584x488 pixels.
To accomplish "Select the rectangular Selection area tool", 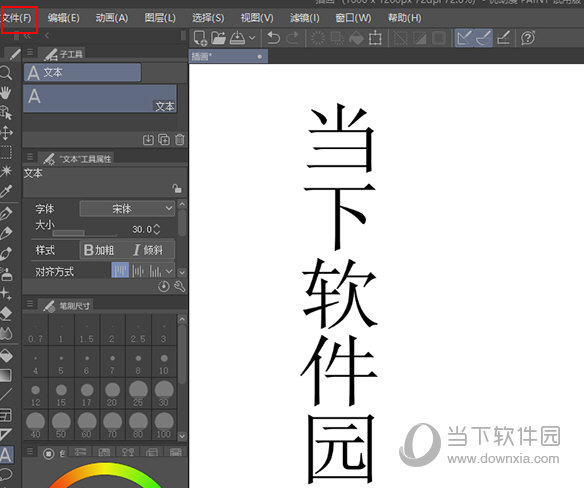I will pyautogui.click(x=6, y=152).
